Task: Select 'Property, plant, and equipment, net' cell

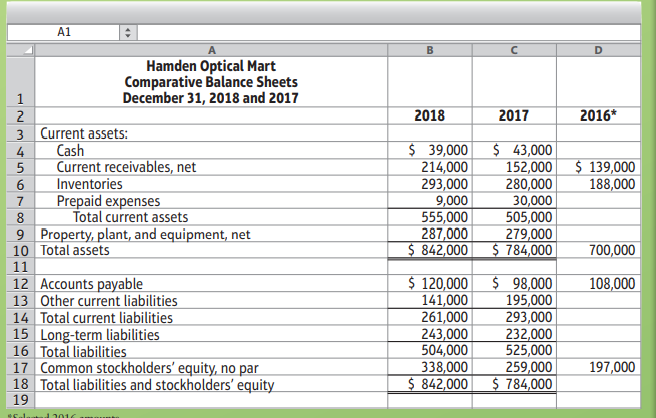Action: pyautogui.click(x=211, y=233)
